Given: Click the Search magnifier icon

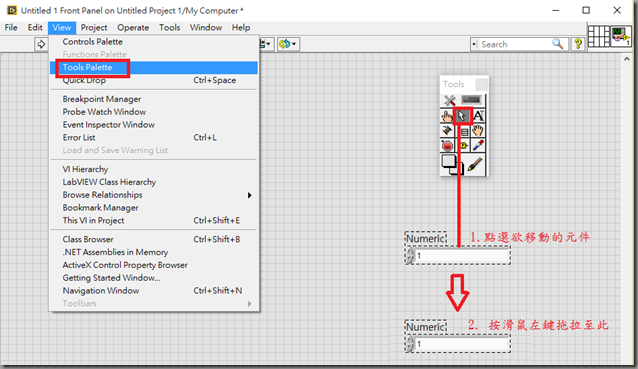Looking at the screenshot, I should pyautogui.click(x=557, y=44).
